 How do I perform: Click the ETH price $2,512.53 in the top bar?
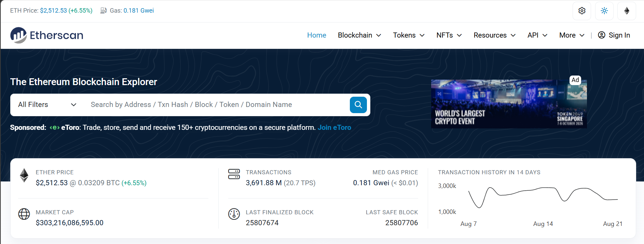53,11
